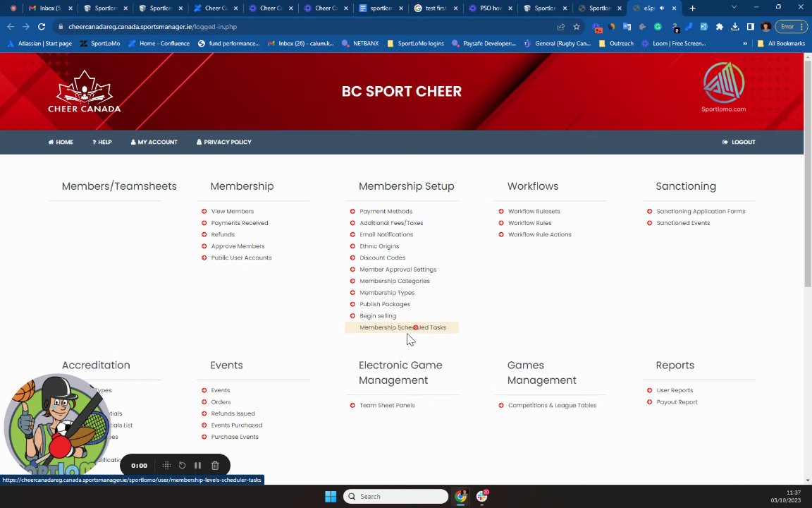
Task: Log out using LOGOUT
Action: (x=739, y=142)
